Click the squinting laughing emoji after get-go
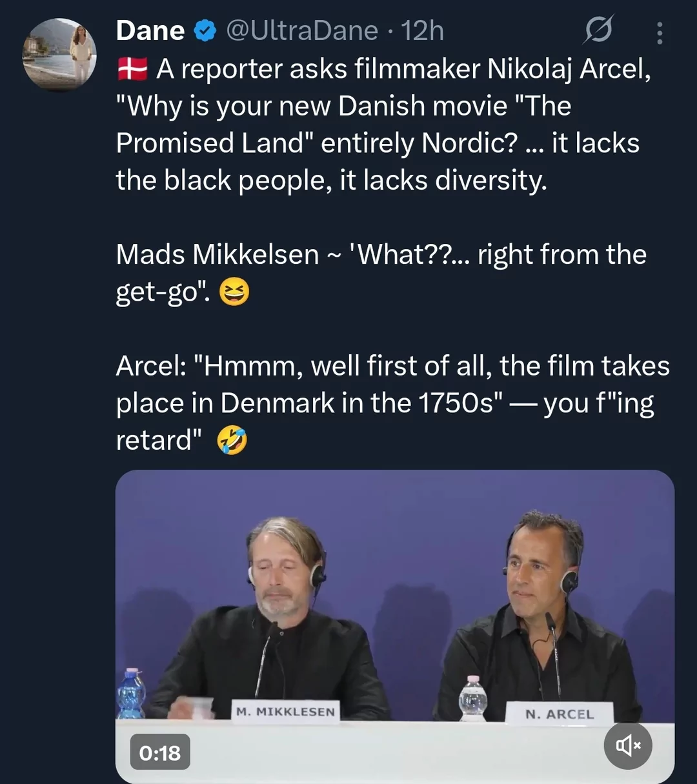 click(234, 292)
